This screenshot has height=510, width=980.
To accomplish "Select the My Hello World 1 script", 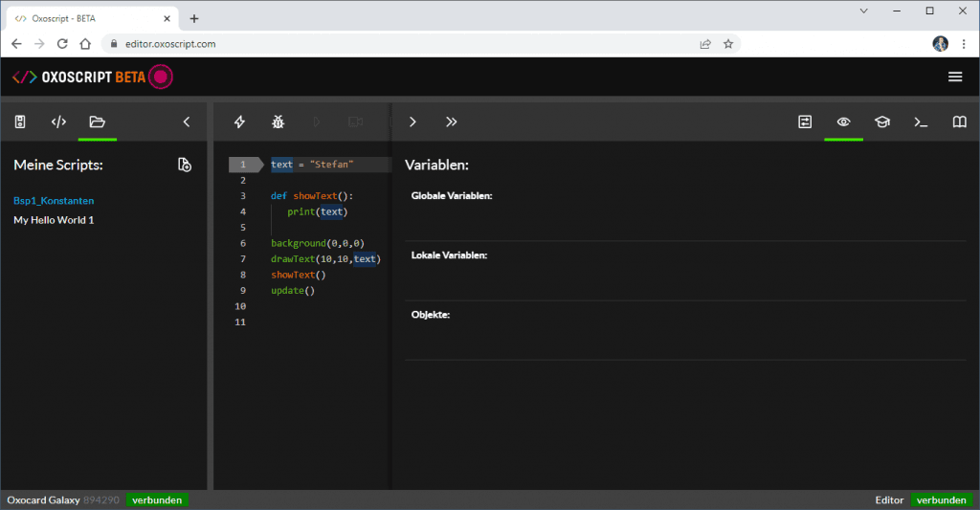I will click(x=54, y=220).
